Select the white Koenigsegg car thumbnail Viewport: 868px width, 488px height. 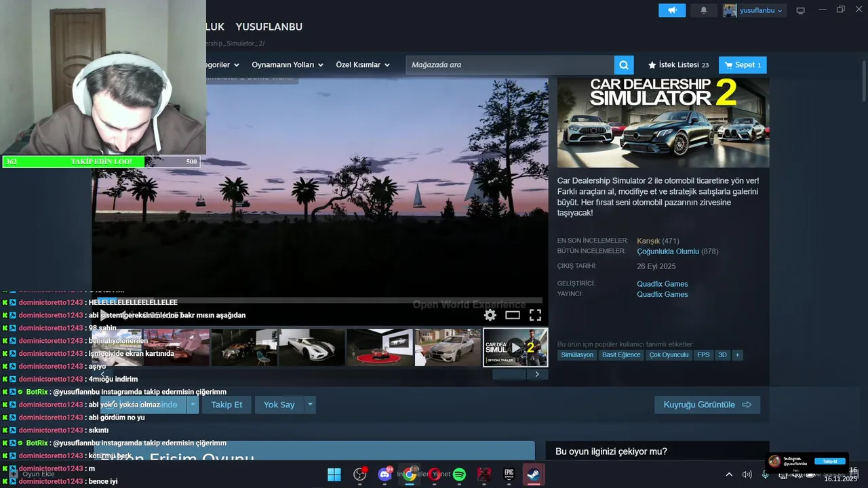point(312,347)
